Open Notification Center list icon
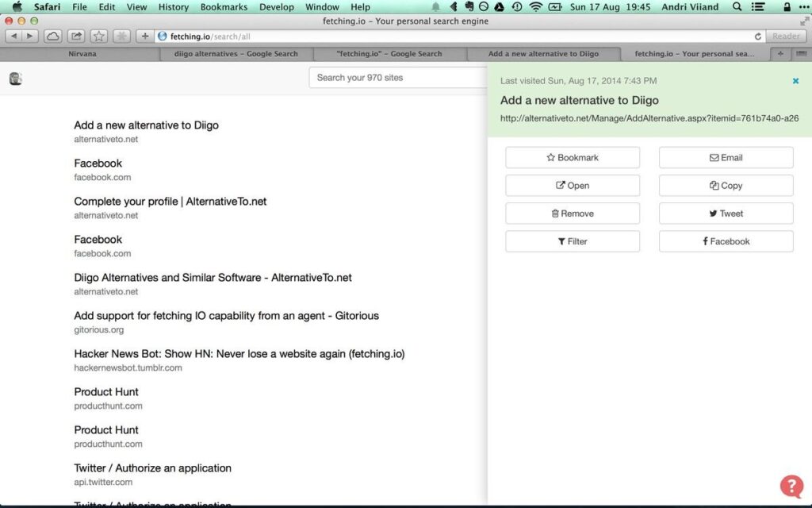The width and height of the screenshot is (812, 508). (757, 6)
